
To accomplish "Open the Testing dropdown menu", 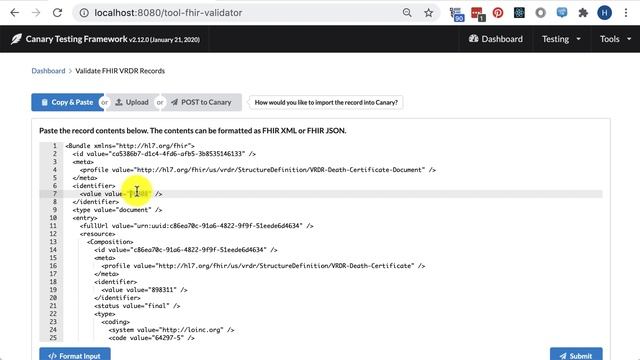I will click(561, 39).
